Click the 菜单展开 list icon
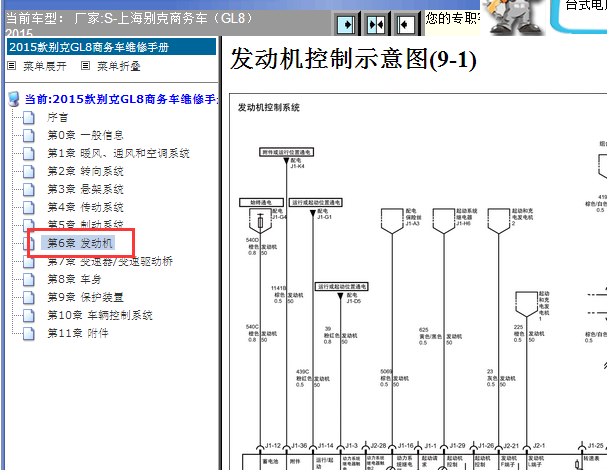This screenshot has height=470, width=607. tap(12, 66)
